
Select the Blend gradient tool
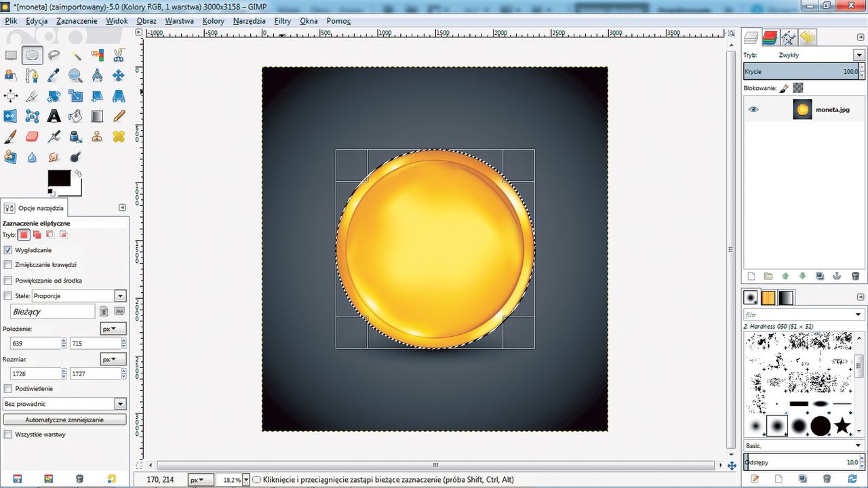point(97,116)
